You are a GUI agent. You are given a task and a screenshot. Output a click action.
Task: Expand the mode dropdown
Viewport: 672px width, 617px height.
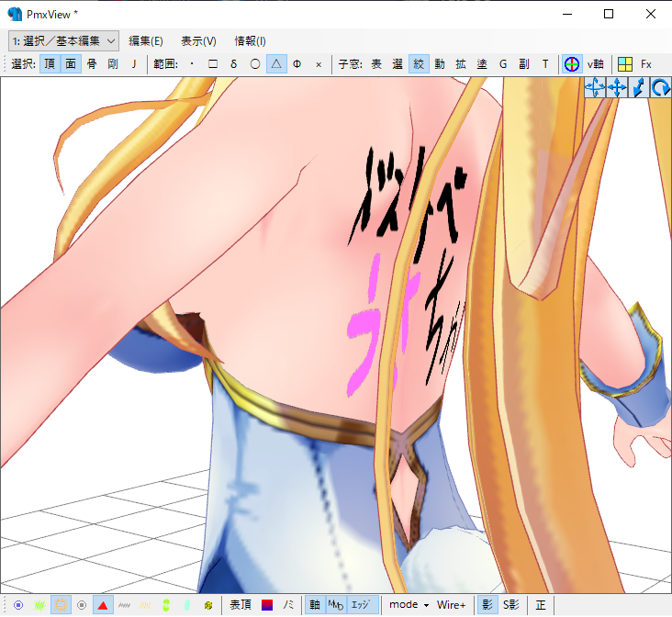coord(409,605)
